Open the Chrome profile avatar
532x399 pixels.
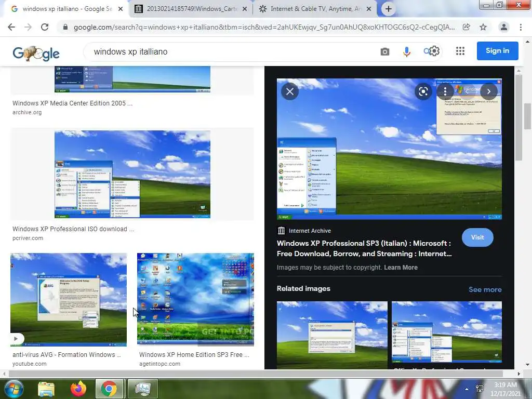504,27
